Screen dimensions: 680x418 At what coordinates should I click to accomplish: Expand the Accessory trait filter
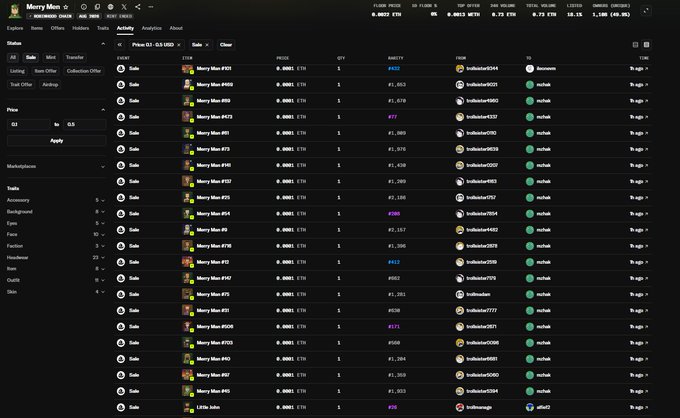coord(56,200)
